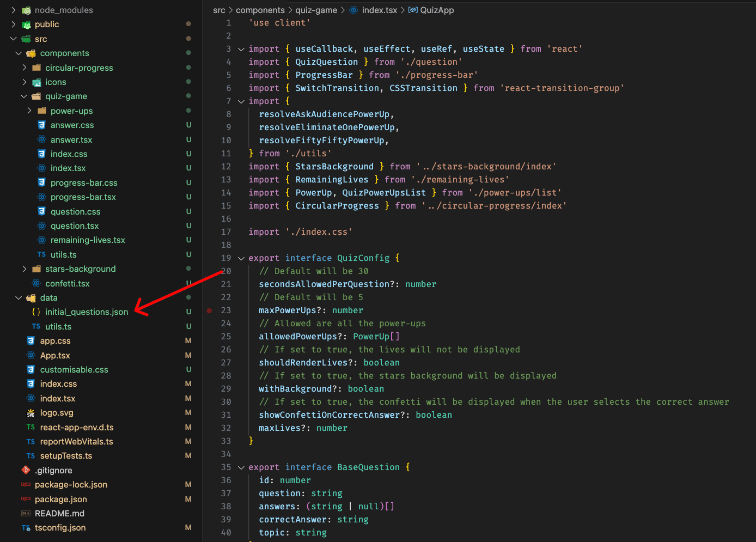The height and width of the screenshot is (542, 756).
Task: Open utils.ts under the data folder
Action: tap(58, 326)
